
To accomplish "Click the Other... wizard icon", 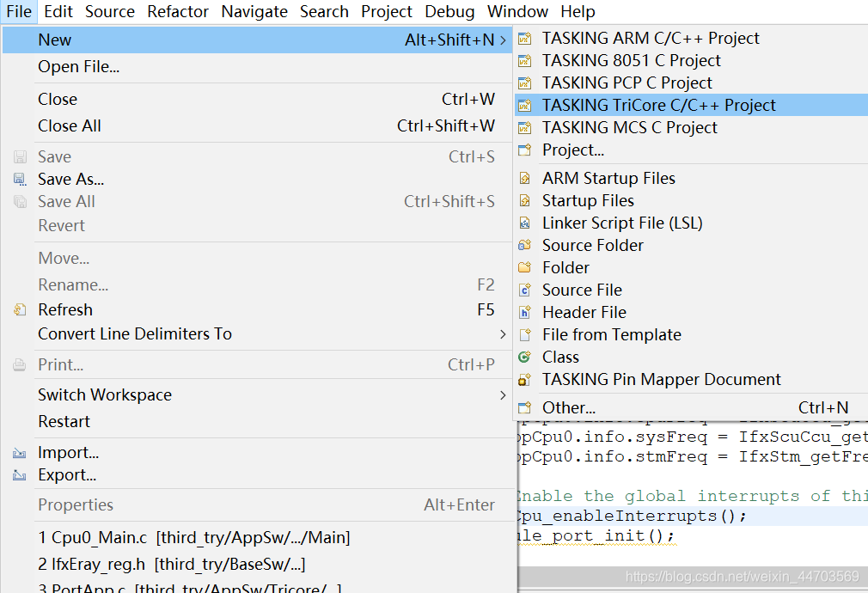I will pos(524,408).
